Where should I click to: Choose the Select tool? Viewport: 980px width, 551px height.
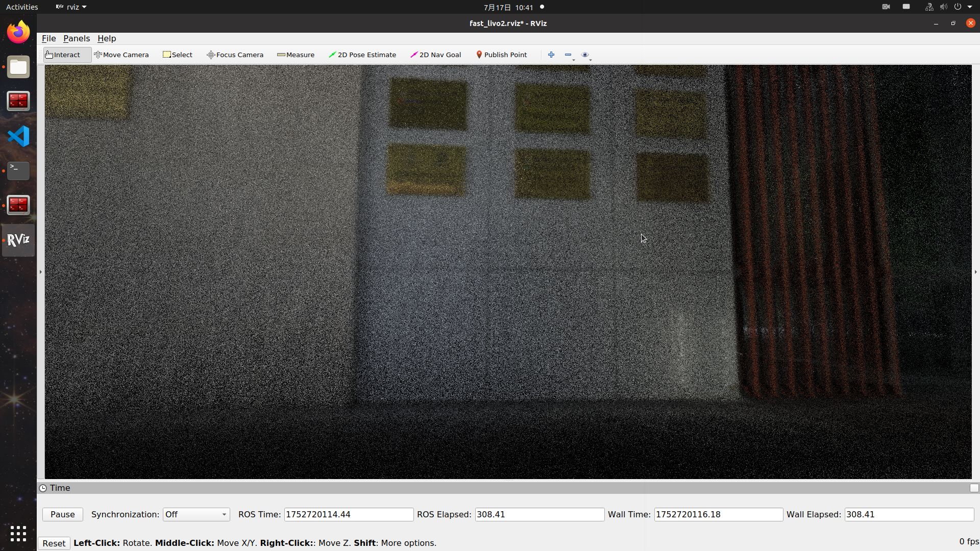tap(178, 55)
